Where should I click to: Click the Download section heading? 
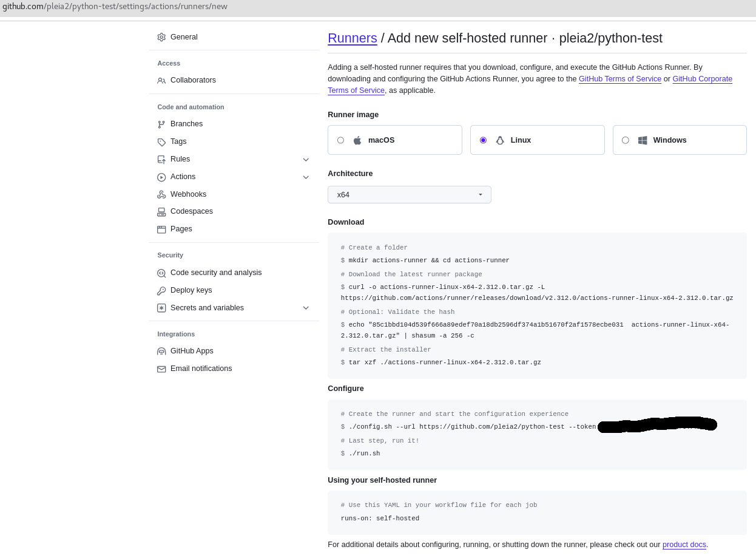click(346, 222)
